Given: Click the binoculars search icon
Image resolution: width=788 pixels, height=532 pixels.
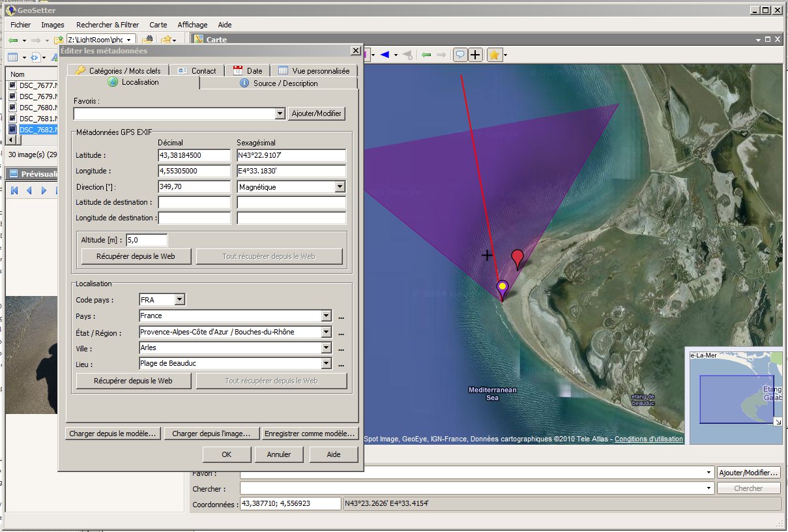Looking at the screenshot, I should click(x=147, y=40).
